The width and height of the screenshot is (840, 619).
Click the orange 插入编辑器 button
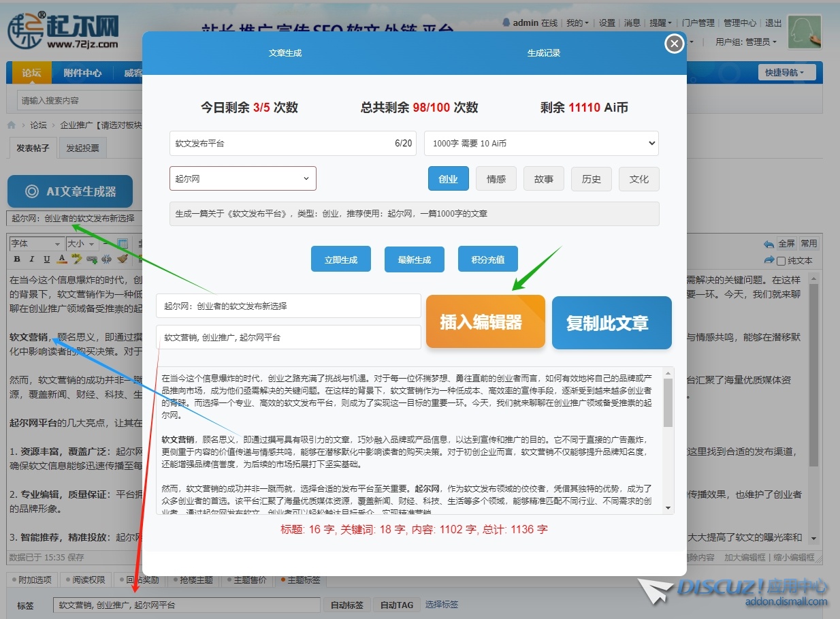point(485,321)
